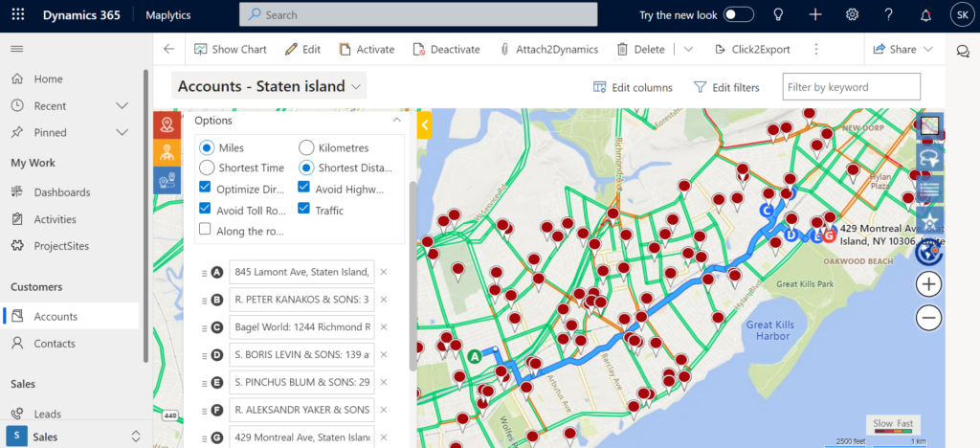Click the map zoom out minus button
This screenshot has width=980, height=448.
pyautogui.click(x=928, y=317)
